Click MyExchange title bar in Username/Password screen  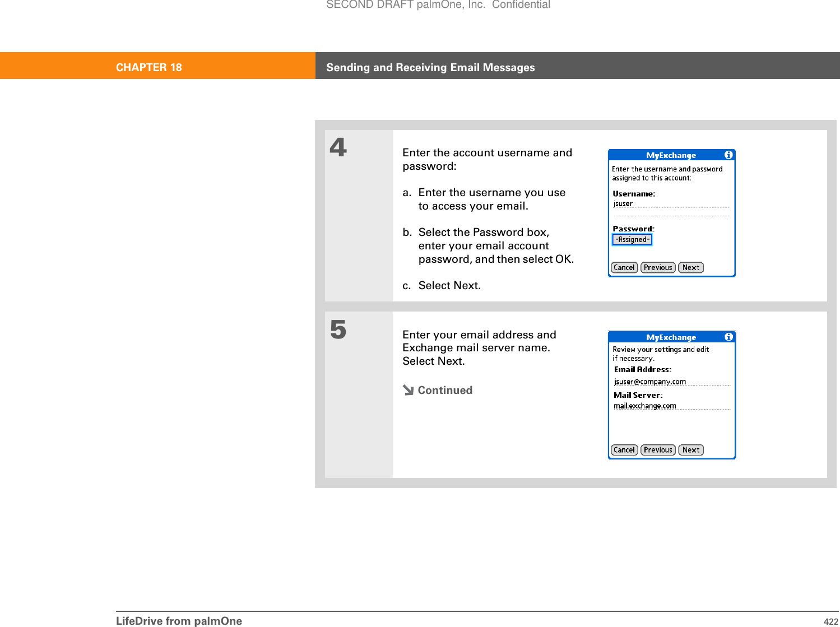(x=671, y=155)
